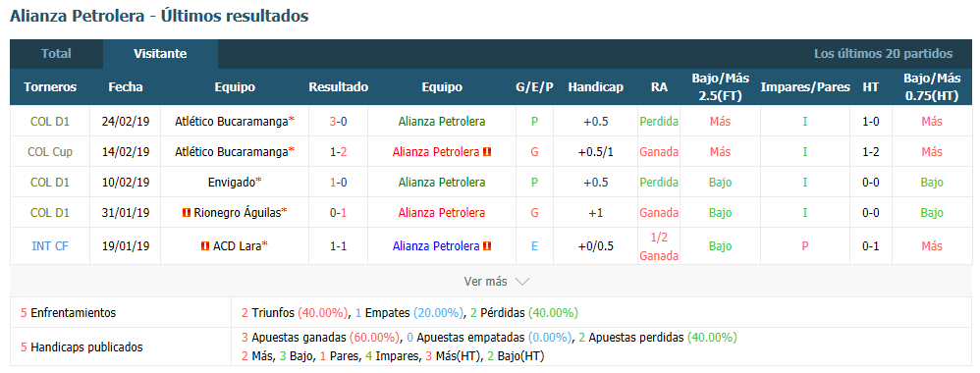The image size is (980, 373).
Task: Open Rionegro Águilas team page
Action: (237, 213)
